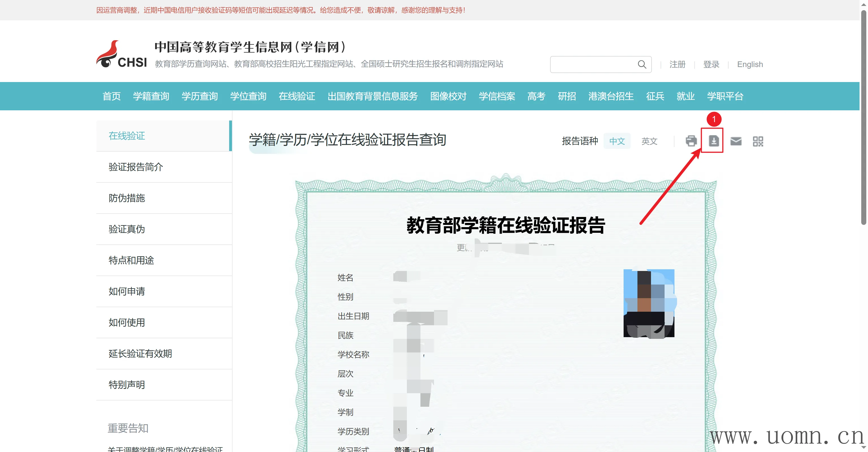Click the student photo thumbnail

(x=649, y=303)
